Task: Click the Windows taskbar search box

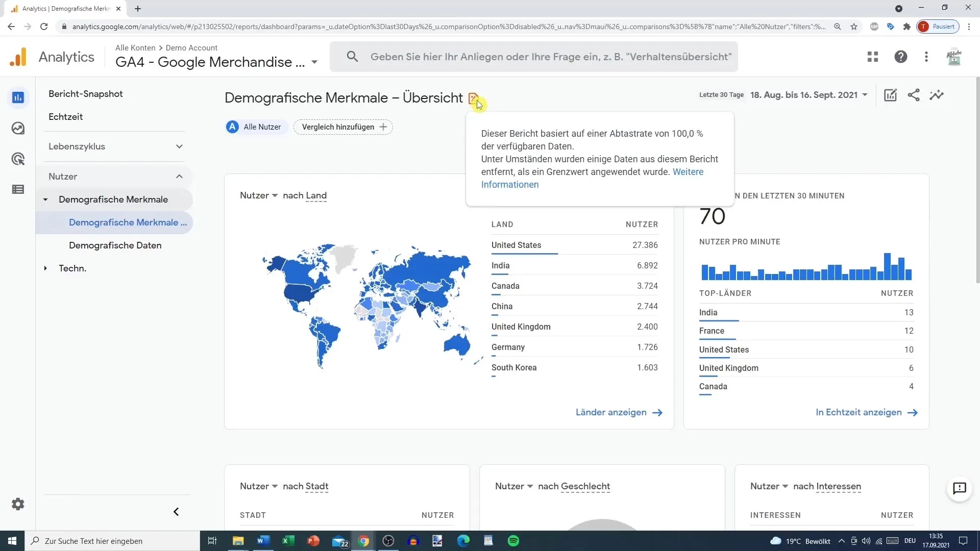Action: (112, 541)
